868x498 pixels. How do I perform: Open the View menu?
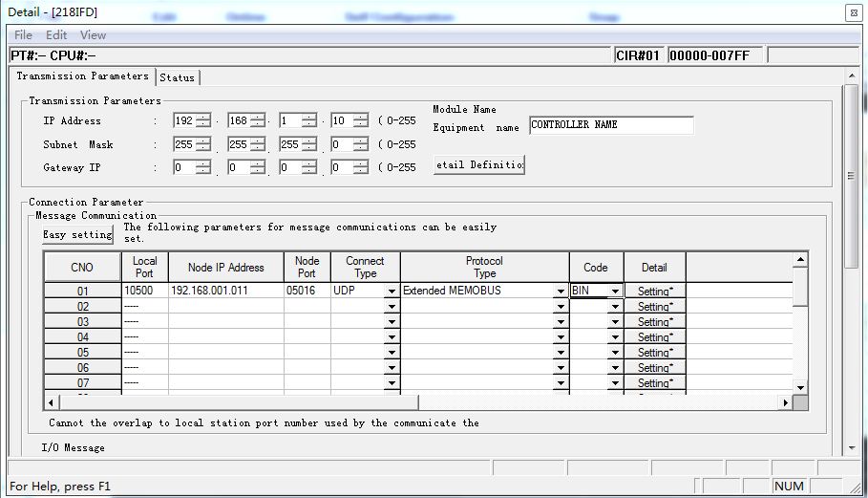[x=93, y=35]
